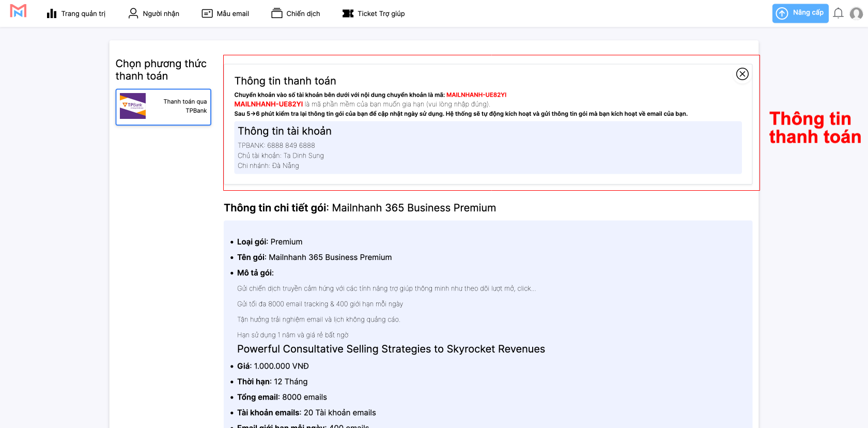The image size is (868, 428).
Task: Navigate to the Chiến dịch menu
Action: coord(303,13)
